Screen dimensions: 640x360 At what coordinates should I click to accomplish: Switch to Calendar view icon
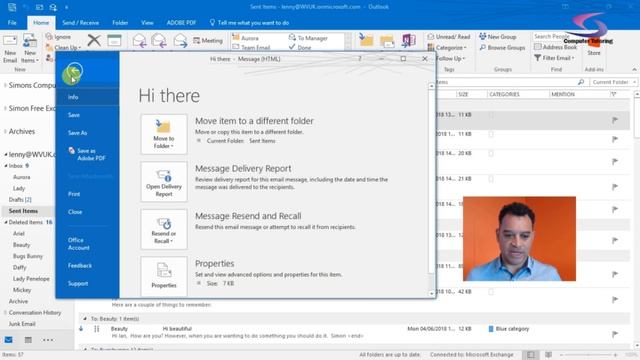pos(28,340)
